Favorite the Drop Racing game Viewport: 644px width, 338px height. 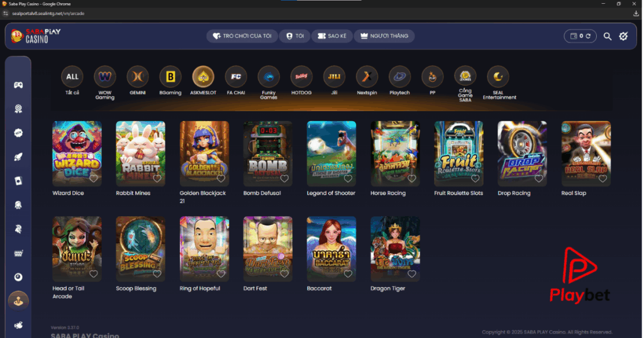(x=539, y=178)
